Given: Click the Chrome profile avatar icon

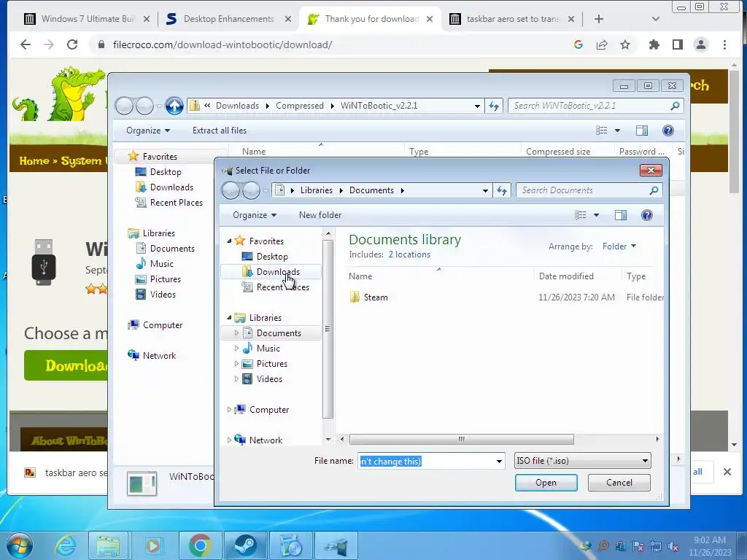Looking at the screenshot, I should pyautogui.click(x=701, y=44).
